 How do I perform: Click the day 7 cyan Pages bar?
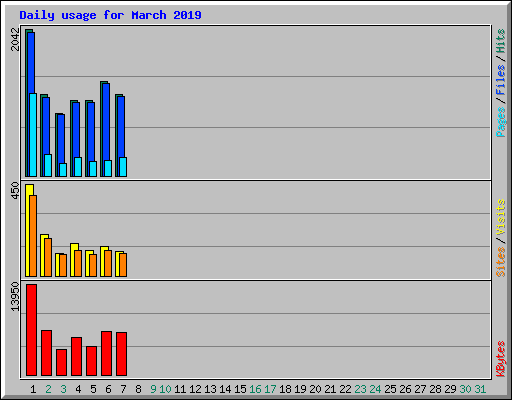coord(123,167)
